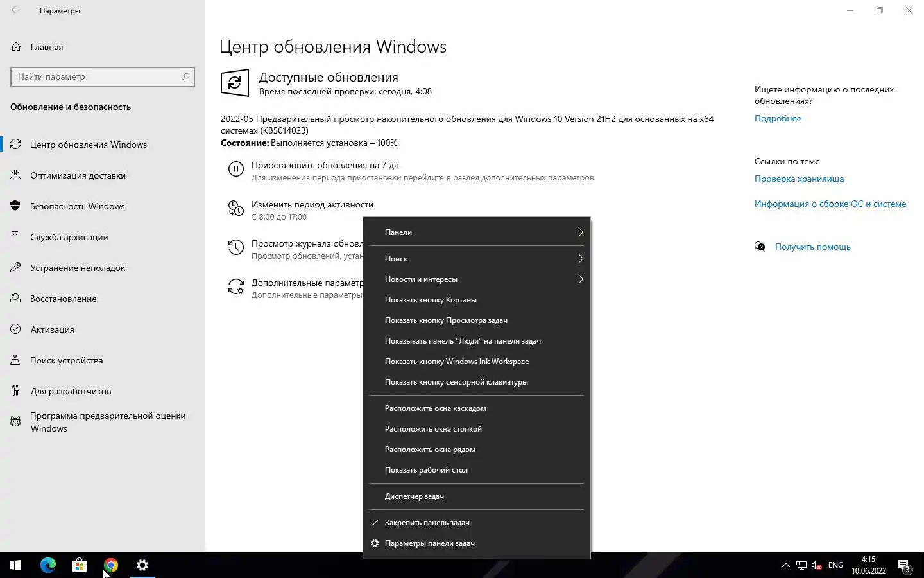Click the help chat icon beside Получить помощь
The width and height of the screenshot is (924, 578).
760,247
